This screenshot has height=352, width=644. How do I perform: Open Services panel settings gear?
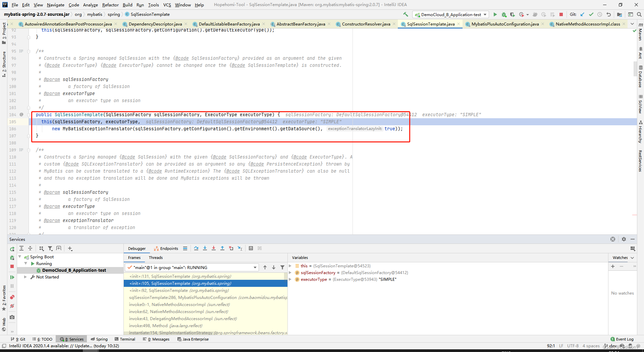point(624,239)
